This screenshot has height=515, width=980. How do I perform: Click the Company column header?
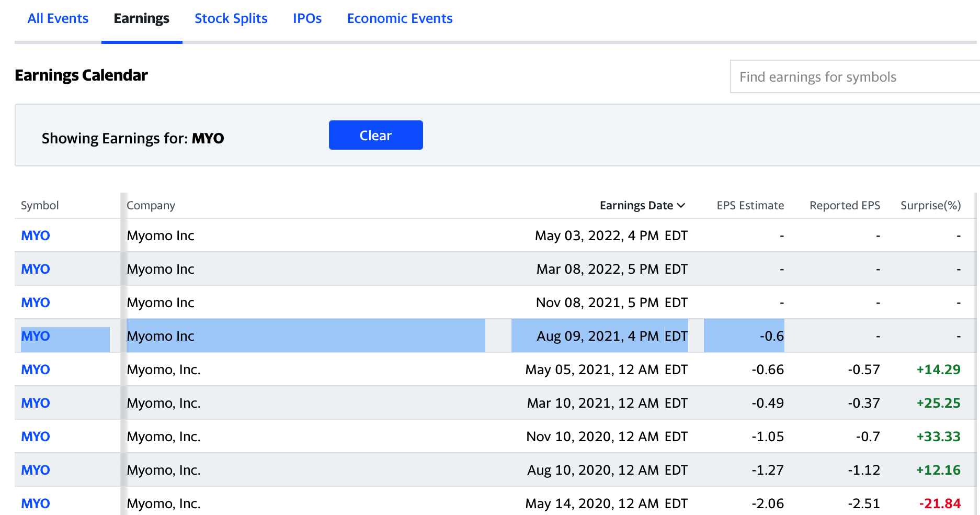click(x=151, y=205)
